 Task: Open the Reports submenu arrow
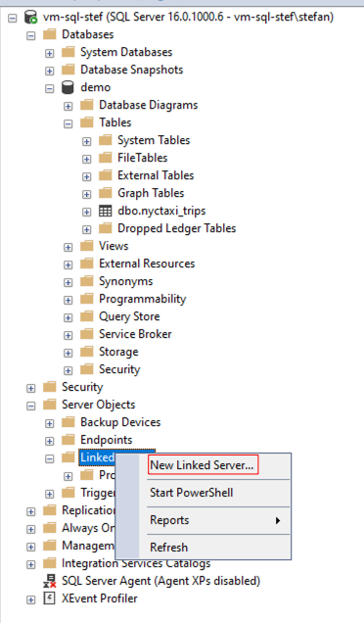tap(278, 520)
